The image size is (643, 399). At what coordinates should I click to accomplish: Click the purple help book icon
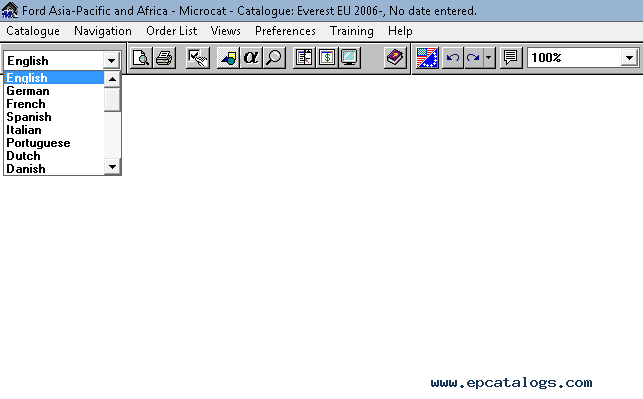pos(395,58)
